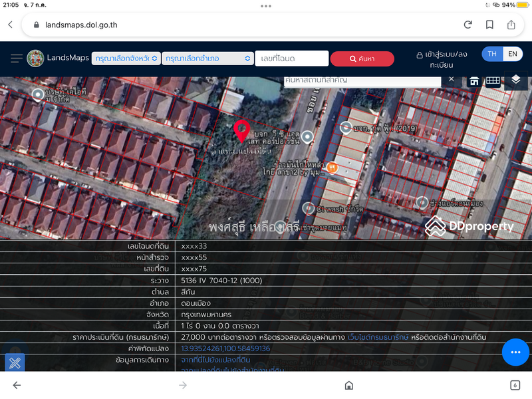This screenshot has height=399, width=532.
Task: Select the district value ดอนเมือง
Action: (196, 303)
